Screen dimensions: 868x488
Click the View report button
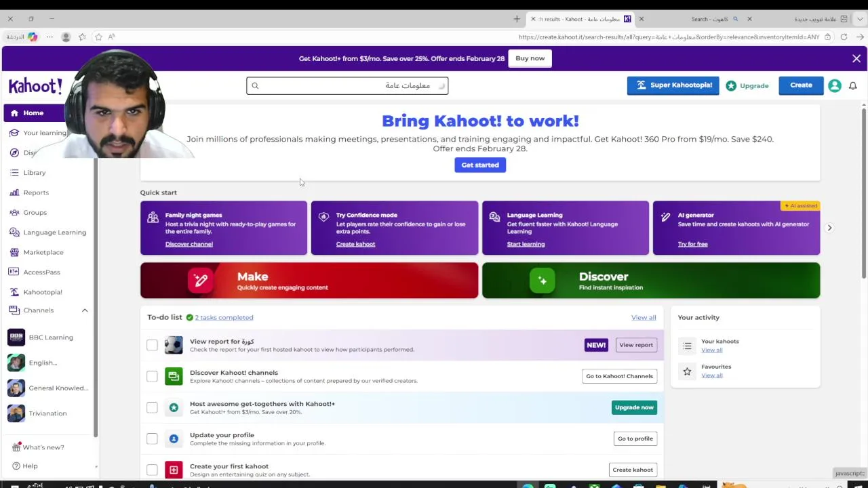(636, 345)
